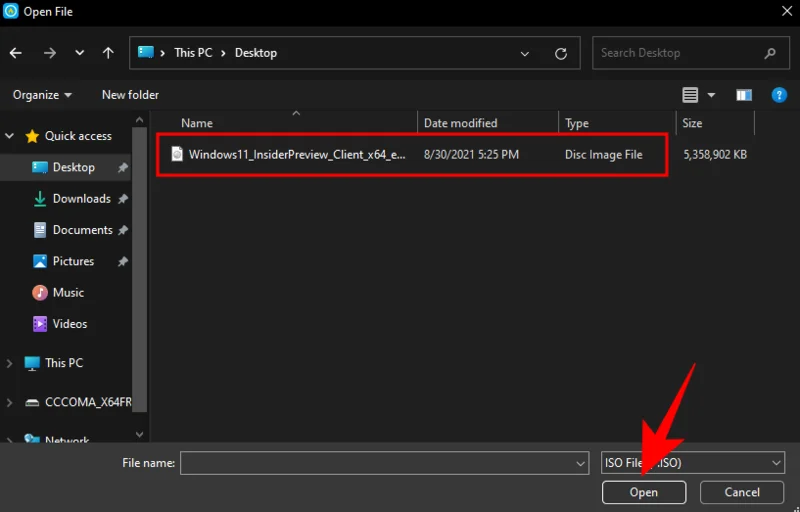Expand the address bar history dropdown
Image resolution: width=800 pixels, height=512 pixels.
(524, 54)
